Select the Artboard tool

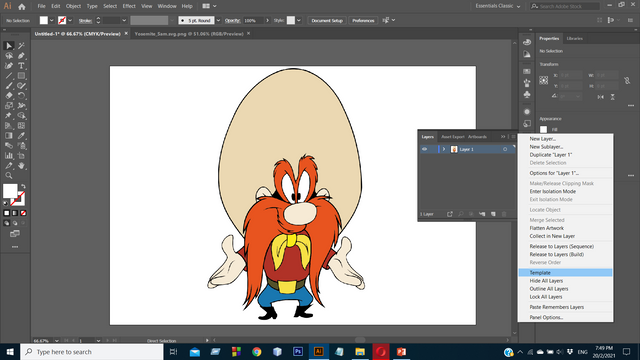21,156
